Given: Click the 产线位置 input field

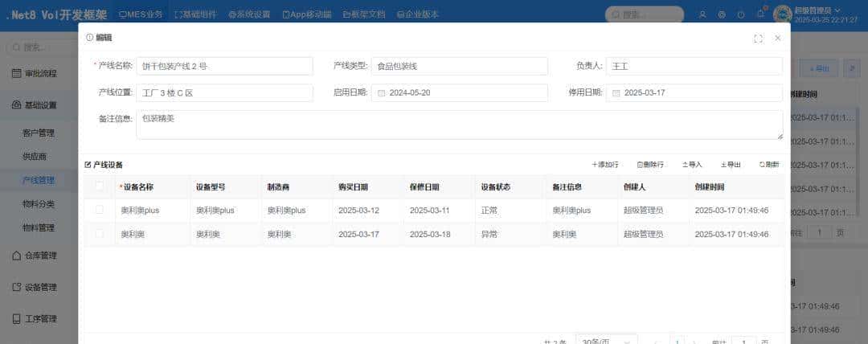Looking at the screenshot, I should [x=225, y=93].
